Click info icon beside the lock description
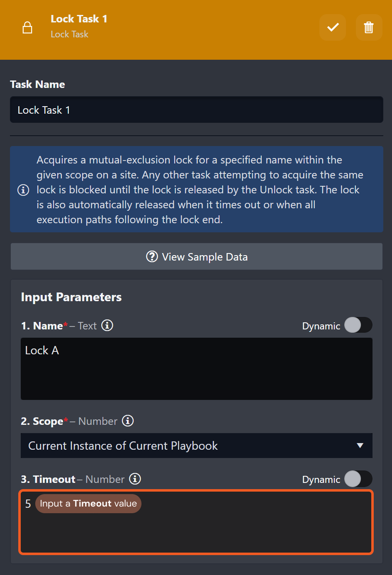 point(23,190)
